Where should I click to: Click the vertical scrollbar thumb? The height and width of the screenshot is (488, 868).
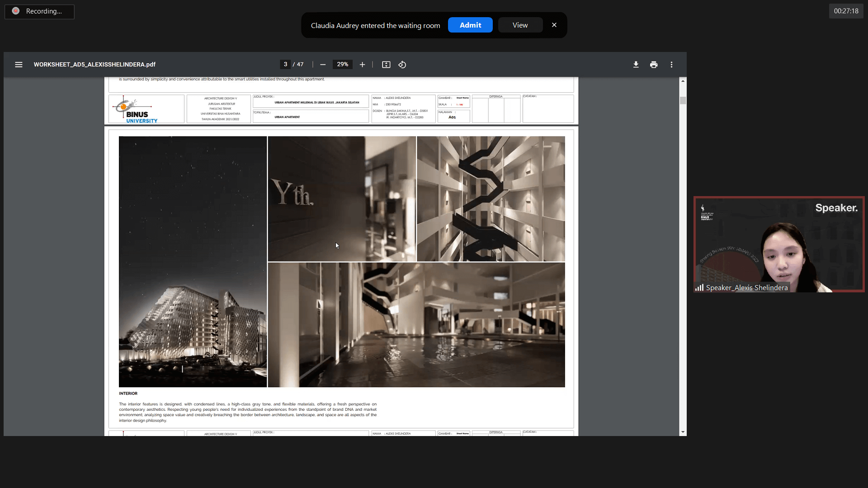tap(683, 100)
